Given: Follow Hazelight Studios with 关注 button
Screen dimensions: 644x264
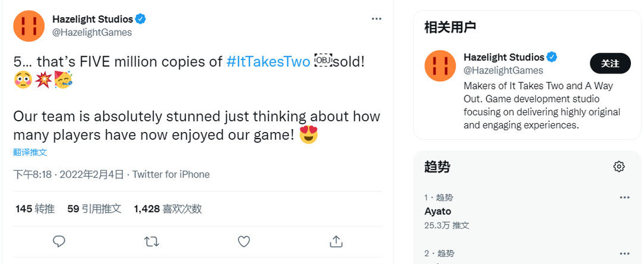Looking at the screenshot, I should [x=611, y=63].
